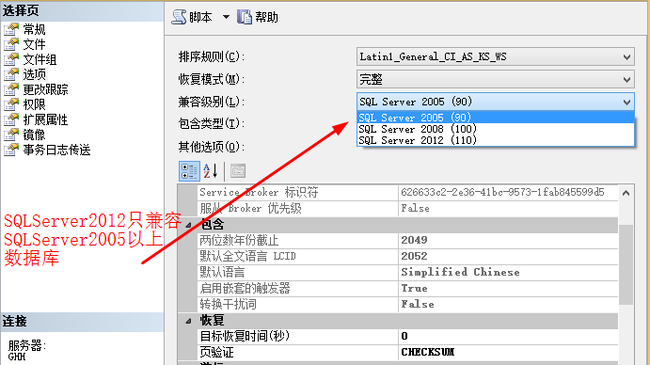650x365 pixels.
Task: Click the 文件 page icon
Action: coord(12,44)
